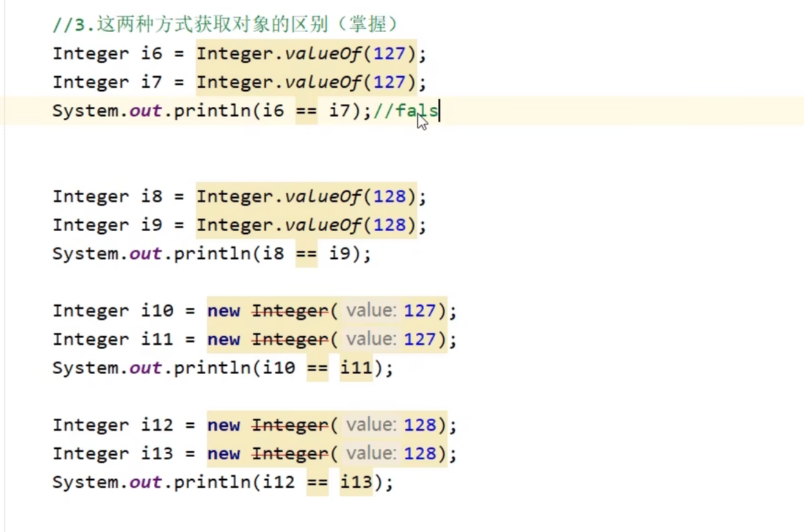This screenshot has height=532, width=804.
Task: Click the == operator between i12 and i13
Action: tap(317, 482)
